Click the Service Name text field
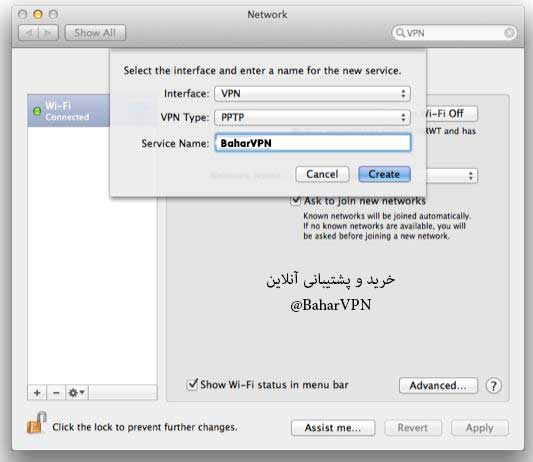 [312, 143]
